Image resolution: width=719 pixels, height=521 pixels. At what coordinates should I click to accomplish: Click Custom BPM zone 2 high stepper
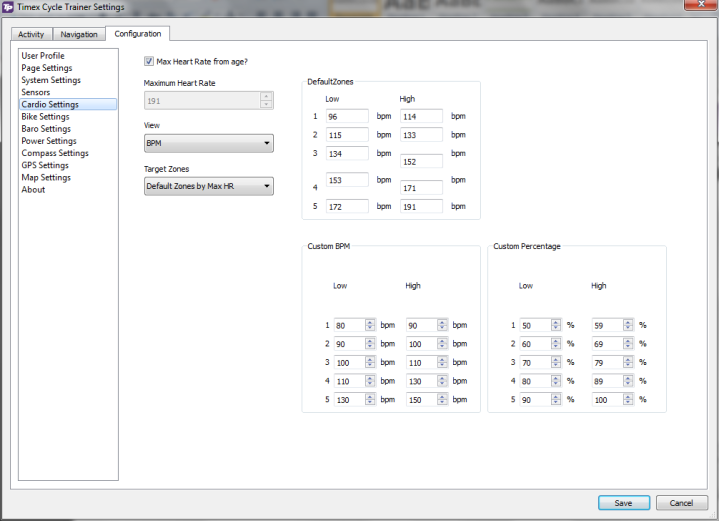442,344
